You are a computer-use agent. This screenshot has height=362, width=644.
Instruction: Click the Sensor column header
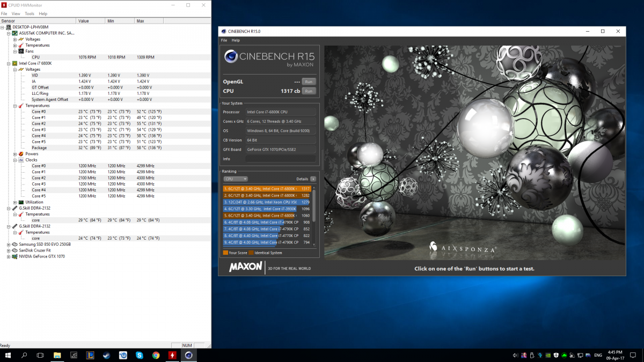coord(38,21)
